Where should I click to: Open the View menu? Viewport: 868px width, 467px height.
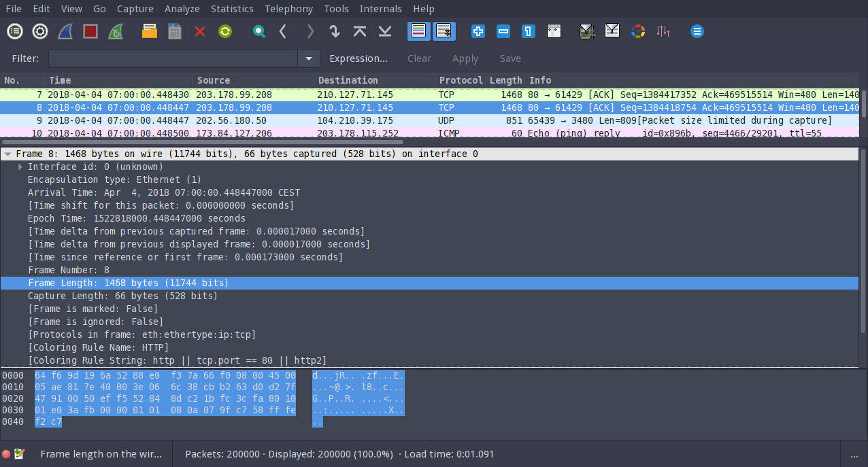pos(71,9)
